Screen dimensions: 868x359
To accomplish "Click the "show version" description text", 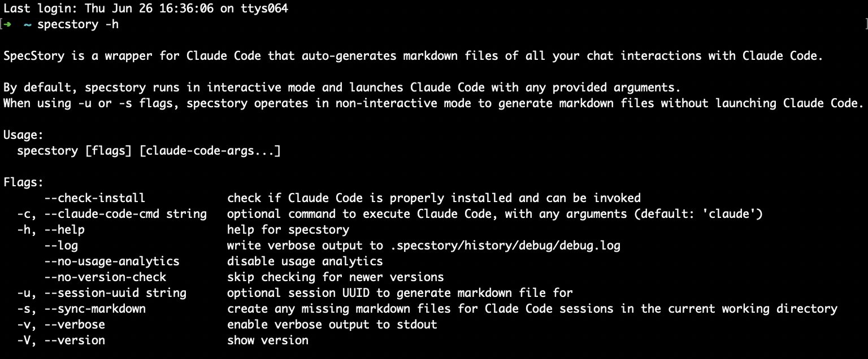I will click(268, 340).
